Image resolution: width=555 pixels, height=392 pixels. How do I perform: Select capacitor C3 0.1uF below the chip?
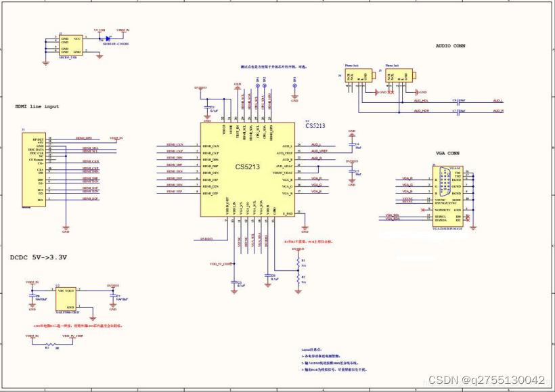click(234, 282)
